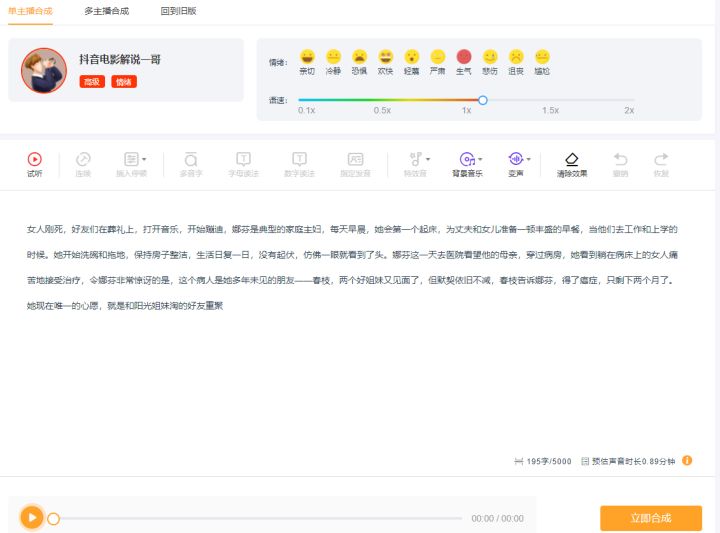Viewport: 720px width, 533px height.
Task: Click the speech speed slider handle
Action: (x=483, y=100)
